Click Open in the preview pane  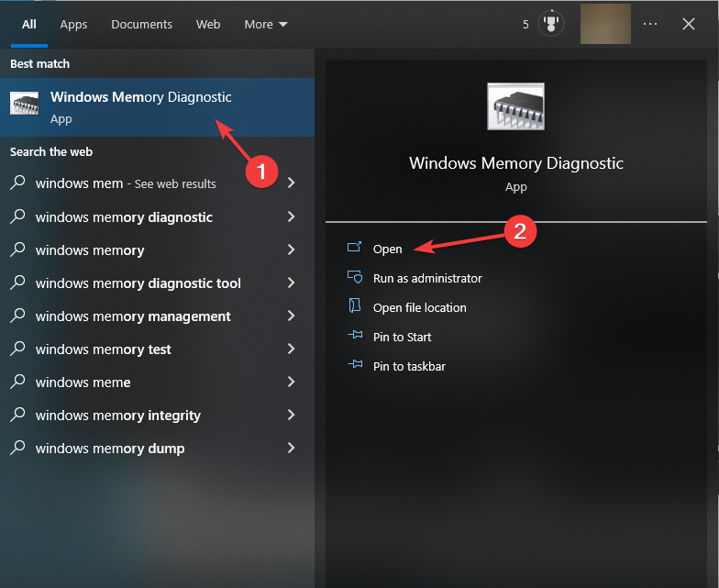point(387,250)
